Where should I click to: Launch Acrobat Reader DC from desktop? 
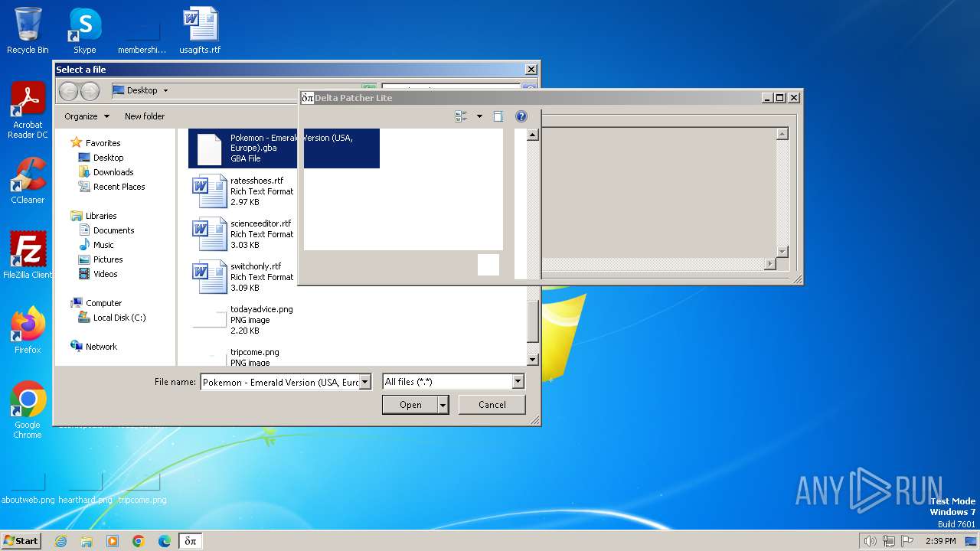pyautogui.click(x=28, y=110)
